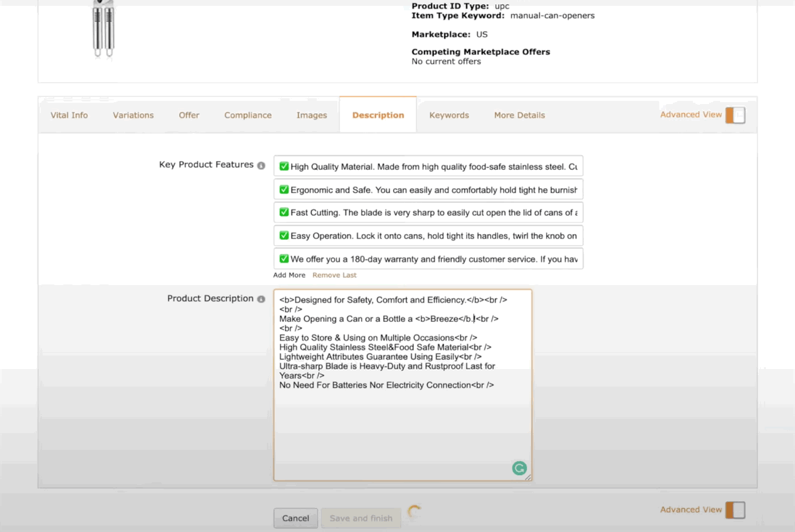Click the 'upc' Product ID Type value

pos(502,6)
